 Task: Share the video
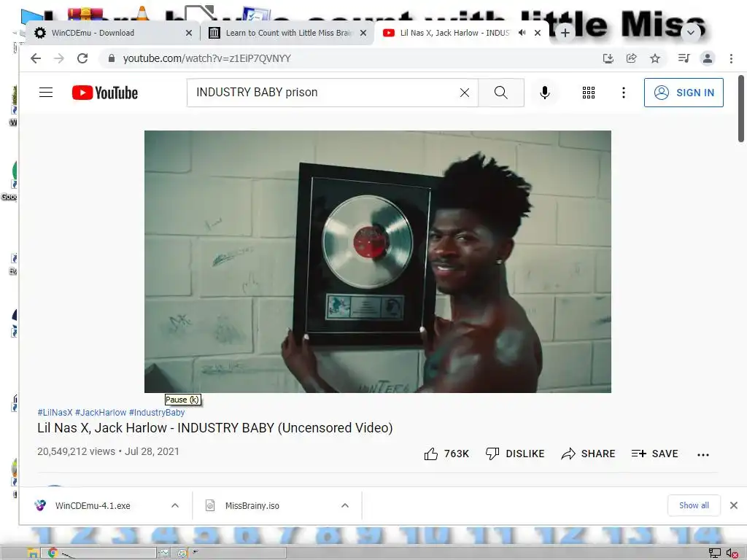(588, 454)
